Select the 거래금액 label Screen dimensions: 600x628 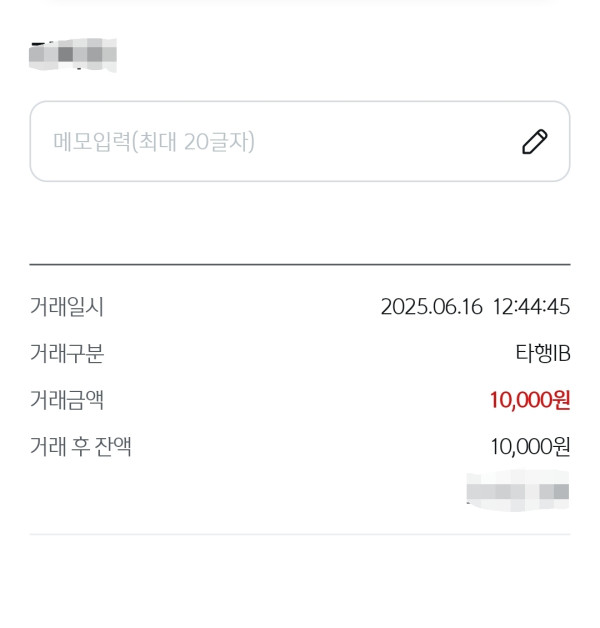[x=67, y=400]
